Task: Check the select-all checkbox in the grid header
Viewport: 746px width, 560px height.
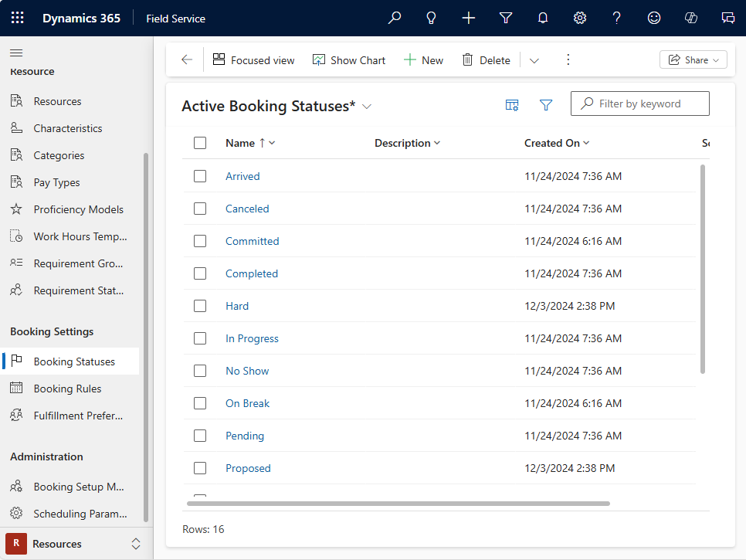Action: pos(200,143)
